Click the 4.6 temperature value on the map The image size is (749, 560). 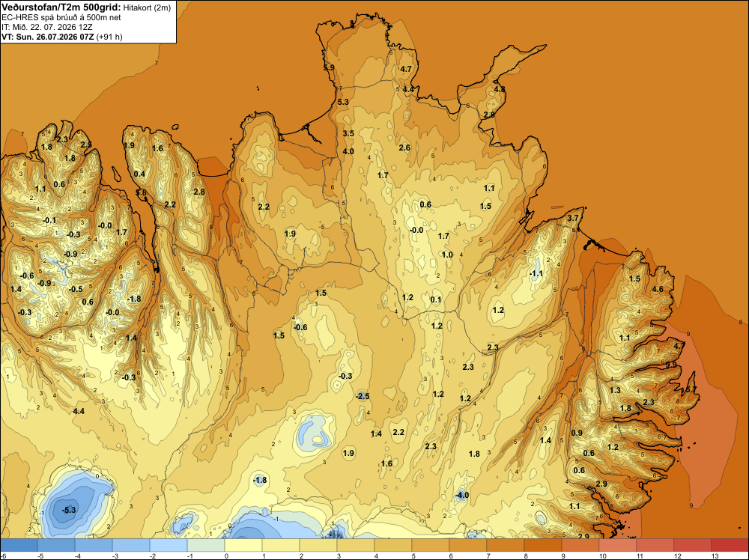point(658,289)
